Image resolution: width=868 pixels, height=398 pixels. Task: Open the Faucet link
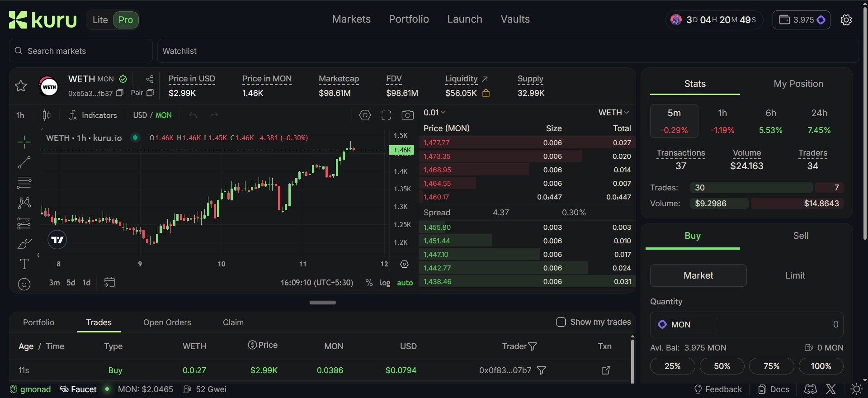pyautogui.click(x=78, y=389)
